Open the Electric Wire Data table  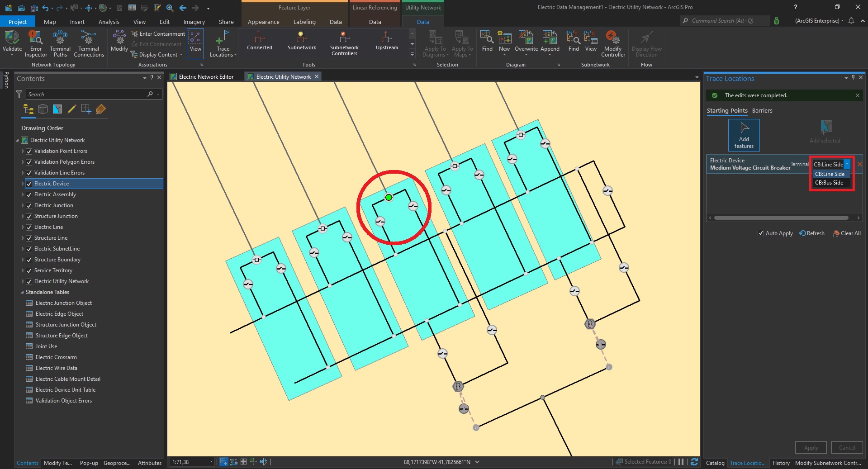[x=56, y=368]
